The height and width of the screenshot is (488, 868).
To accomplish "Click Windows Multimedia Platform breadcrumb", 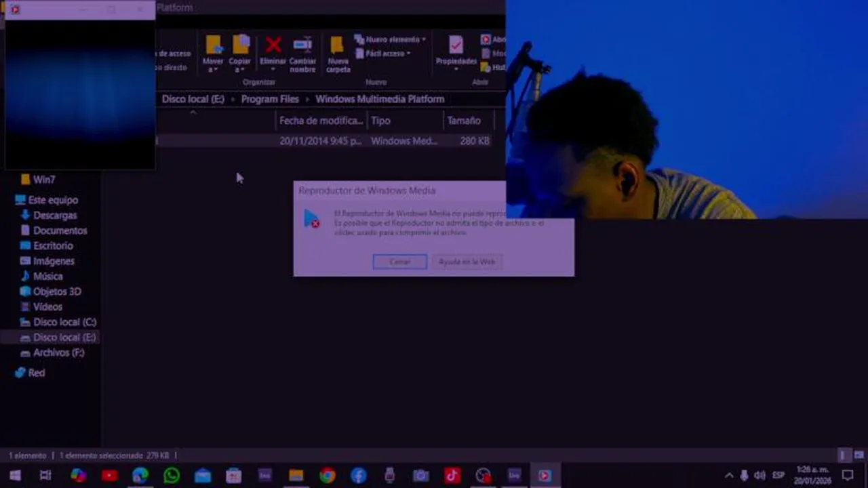I will point(380,99).
